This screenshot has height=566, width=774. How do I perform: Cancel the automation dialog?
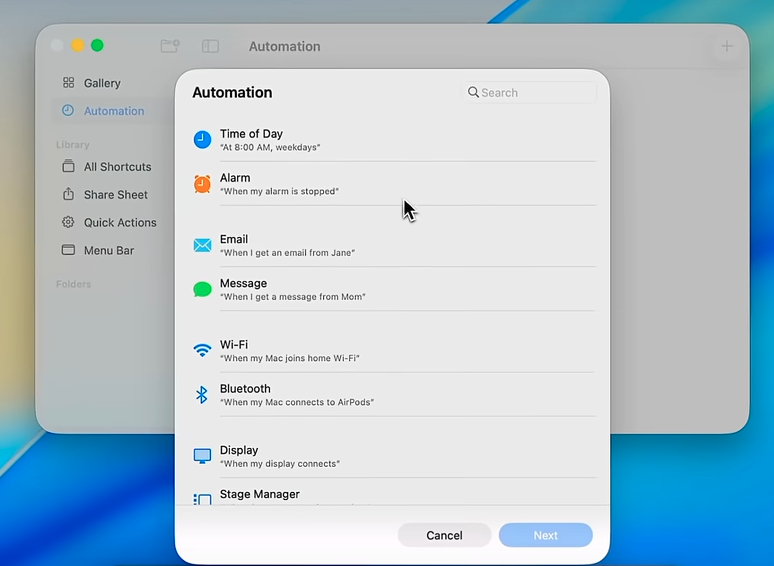point(444,535)
